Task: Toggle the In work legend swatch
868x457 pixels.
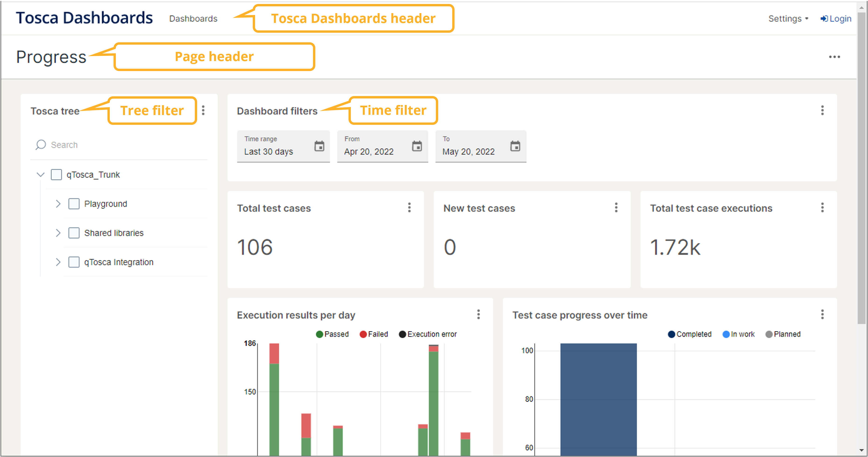Action: [726, 334]
